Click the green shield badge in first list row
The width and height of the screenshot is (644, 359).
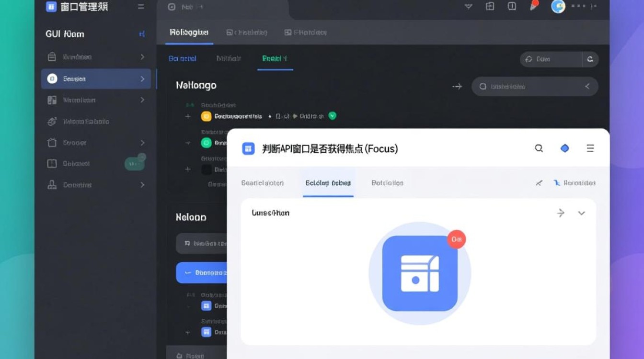click(332, 116)
